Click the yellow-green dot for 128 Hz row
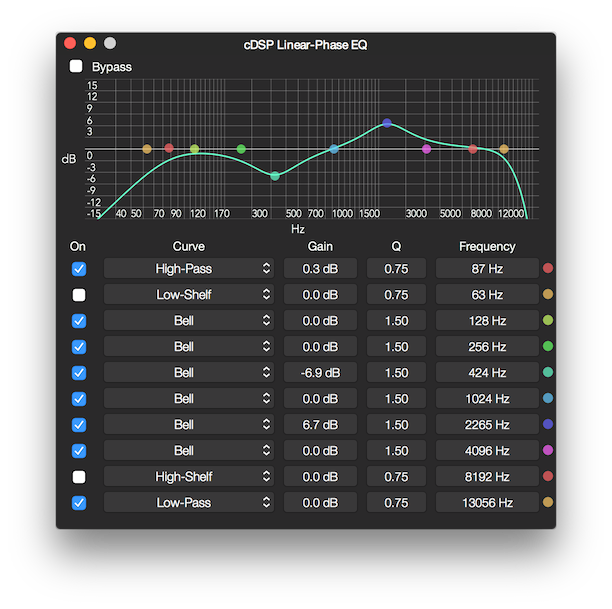Image resolution: width=612 pixels, height=609 pixels. tap(548, 320)
